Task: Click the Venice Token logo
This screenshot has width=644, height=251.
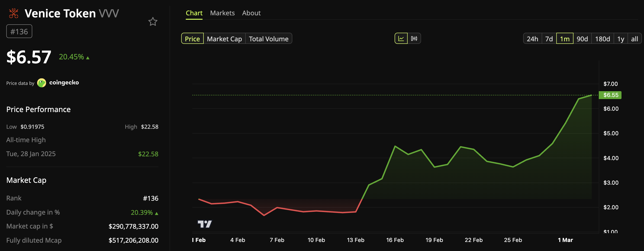Action: click(x=13, y=13)
